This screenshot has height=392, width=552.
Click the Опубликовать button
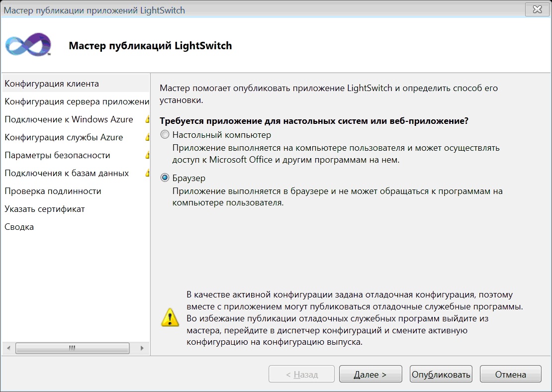tap(441, 374)
